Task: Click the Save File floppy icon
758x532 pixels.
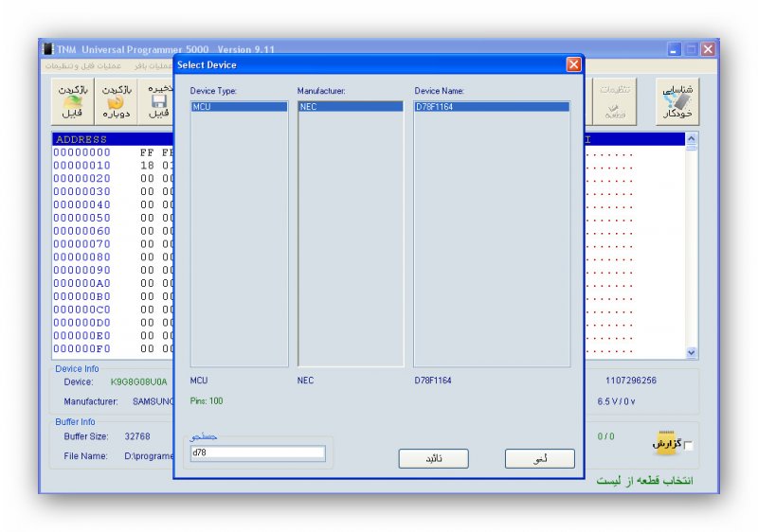Action: 159,101
